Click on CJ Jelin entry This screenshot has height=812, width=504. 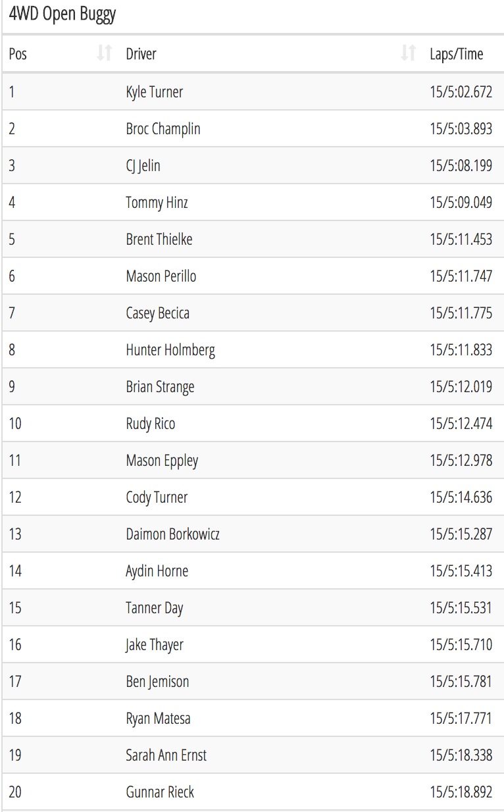pyautogui.click(x=143, y=166)
